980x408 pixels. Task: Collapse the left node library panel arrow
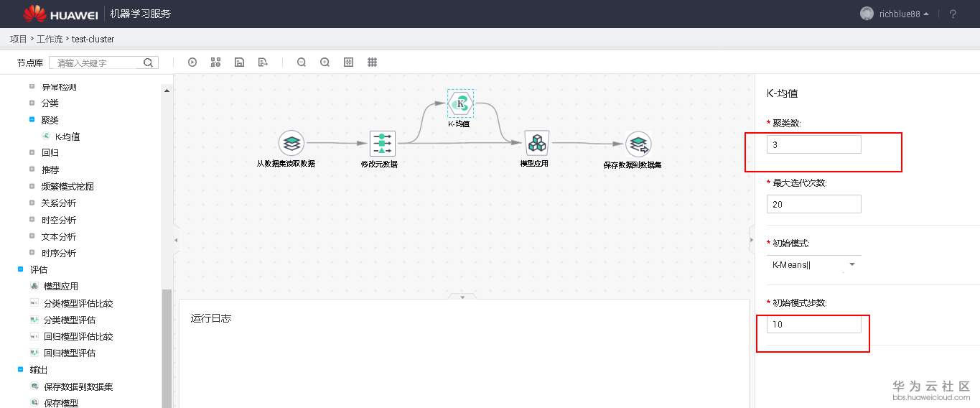coord(176,240)
